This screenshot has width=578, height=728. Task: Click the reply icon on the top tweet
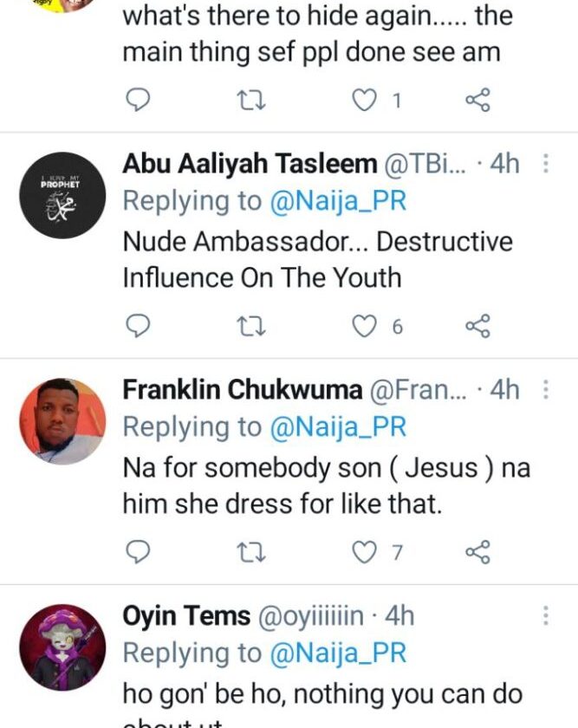coord(139,101)
